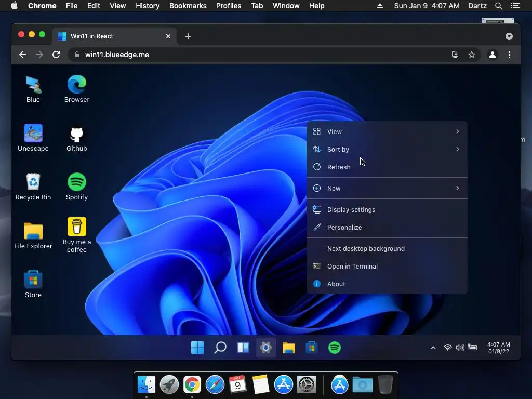Image resolution: width=532 pixels, height=399 pixels.
Task: Open Launchpad from the macOS Dock
Action: (169, 385)
